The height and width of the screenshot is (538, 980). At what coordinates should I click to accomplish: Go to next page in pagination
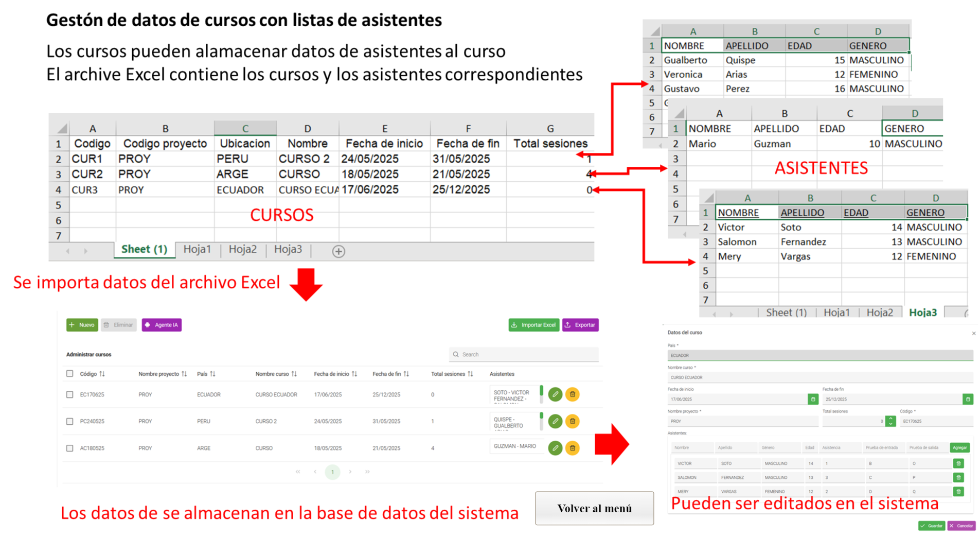[x=350, y=472]
